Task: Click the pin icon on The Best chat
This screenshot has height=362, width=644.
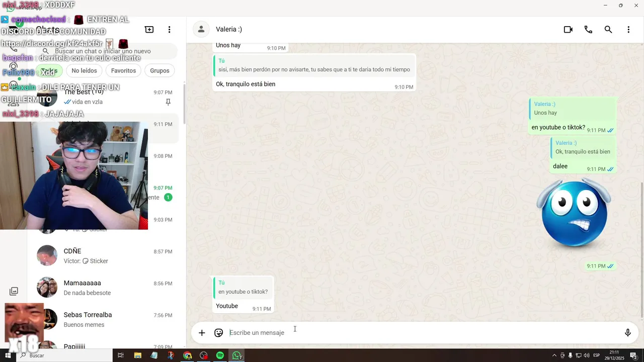Action: [168, 102]
